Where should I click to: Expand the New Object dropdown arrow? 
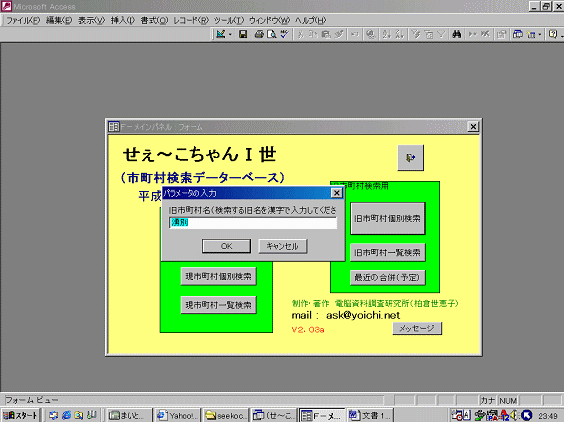click(x=540, y=35)
